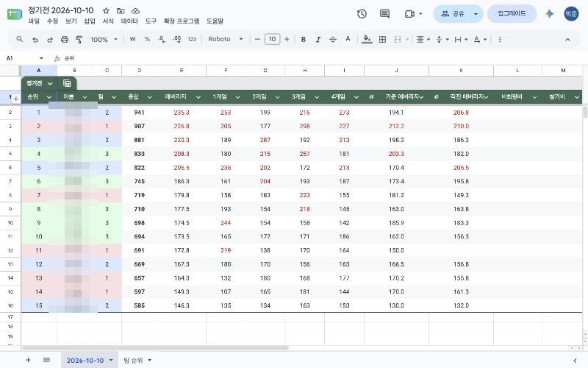588x368 pixels.
Task: Collapse the menus with chevron
Action: 567,40
